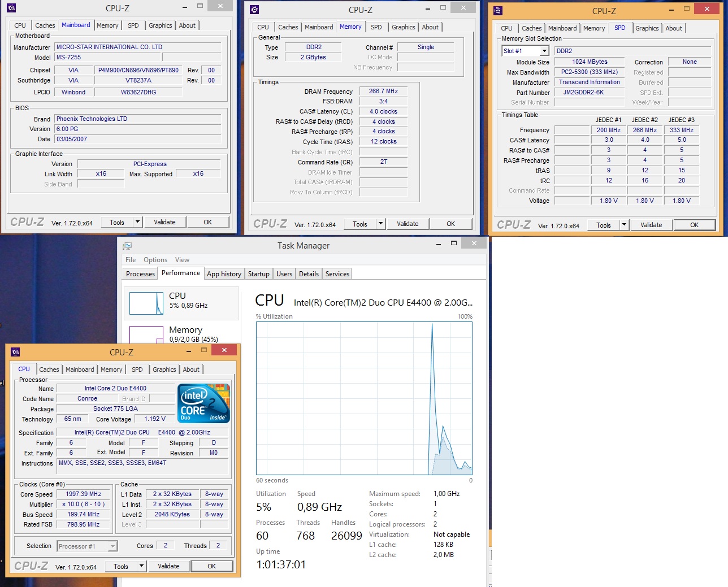Switch to Caches tab in Mainboard CPU-Z window
Image resolution: width=728 pixels, height=587 pixels.
pyautogui.click(x=45, y=25)
